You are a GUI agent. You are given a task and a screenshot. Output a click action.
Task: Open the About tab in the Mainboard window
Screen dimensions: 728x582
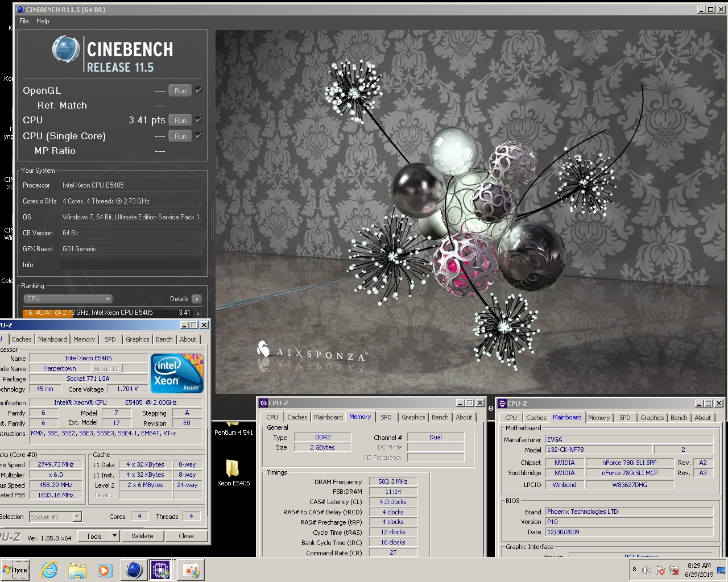[703, 418]
